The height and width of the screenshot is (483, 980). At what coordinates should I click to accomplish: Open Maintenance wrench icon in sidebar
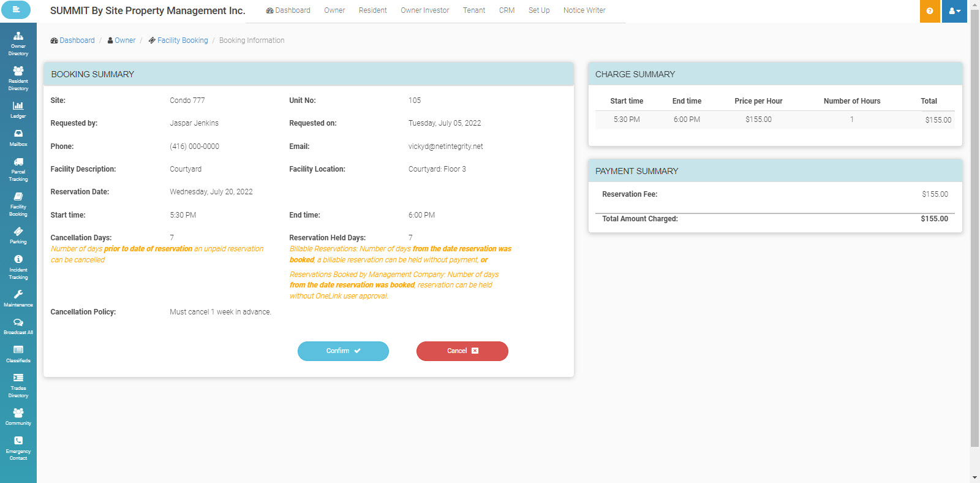pos(18,299)
